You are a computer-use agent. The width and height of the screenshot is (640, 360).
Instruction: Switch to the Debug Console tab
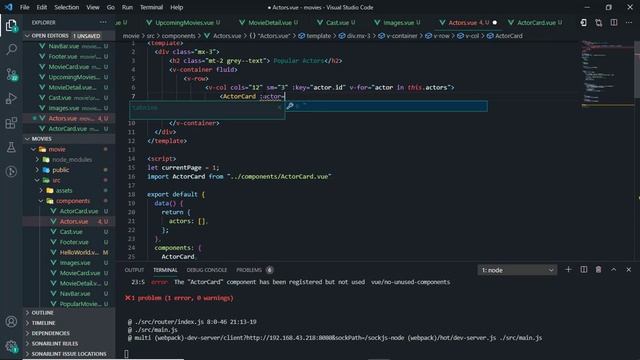[x=207, y=270]
